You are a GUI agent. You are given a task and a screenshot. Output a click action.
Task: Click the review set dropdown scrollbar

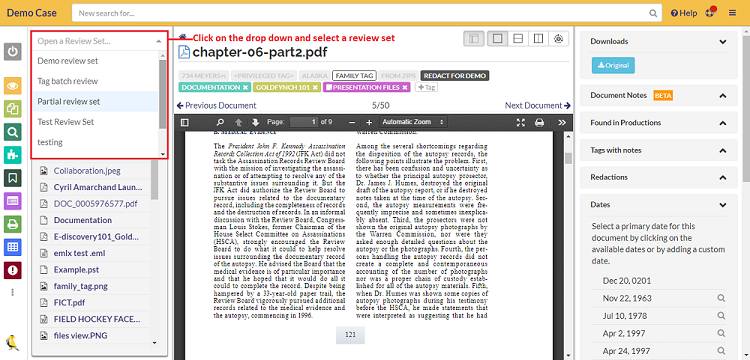point(163,93)
